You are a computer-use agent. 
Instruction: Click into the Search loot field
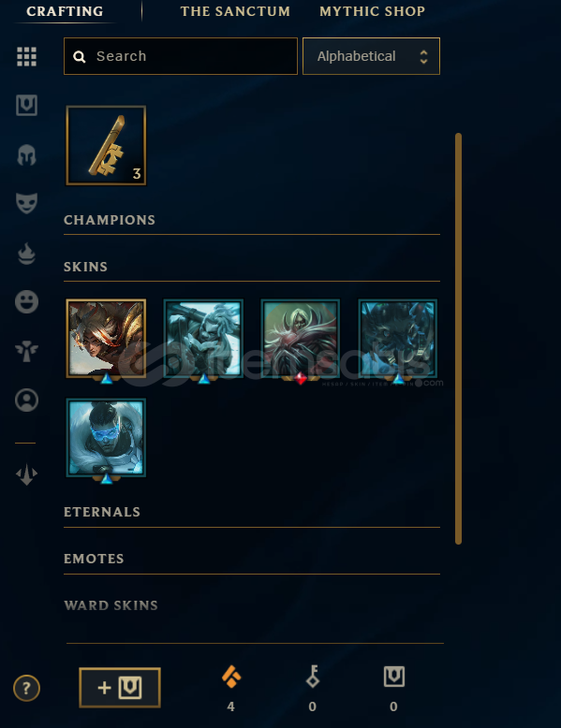(181, 56)
